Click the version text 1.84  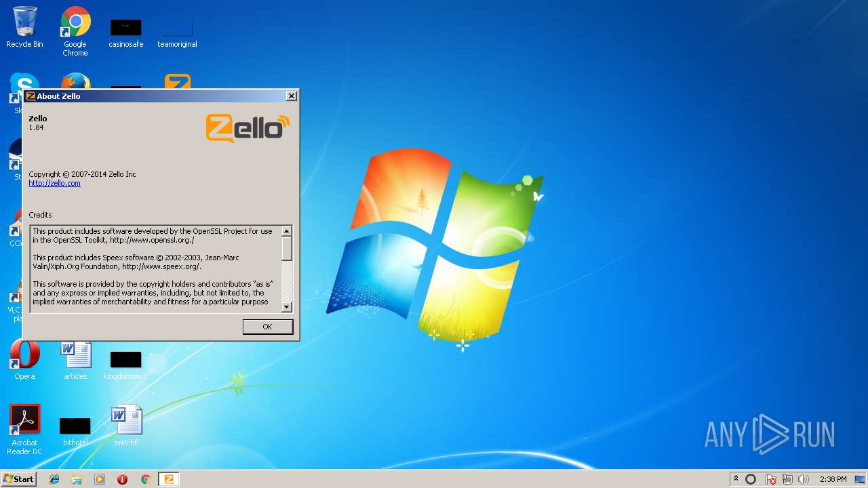click(x=36, y=127)
